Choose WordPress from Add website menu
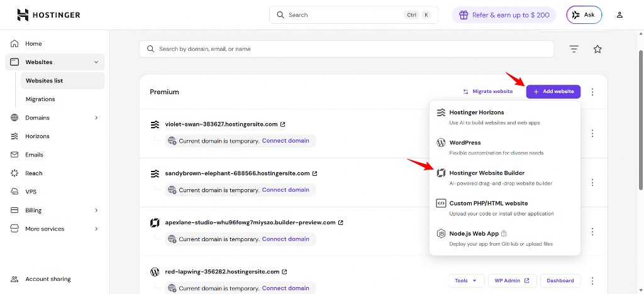This screenshot has height=294, width=644. click(x=505, y=147)
